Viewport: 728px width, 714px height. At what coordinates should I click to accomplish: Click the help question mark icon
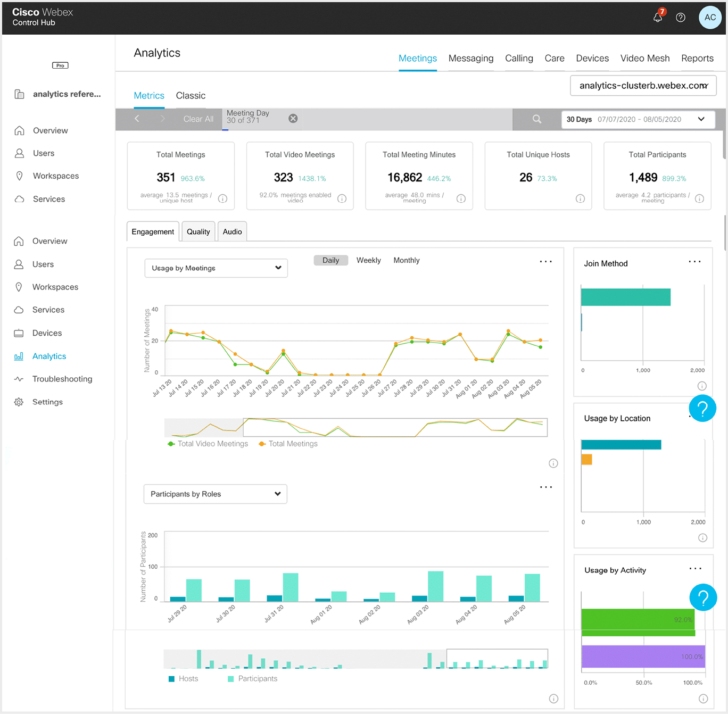(x=680, y=17)
